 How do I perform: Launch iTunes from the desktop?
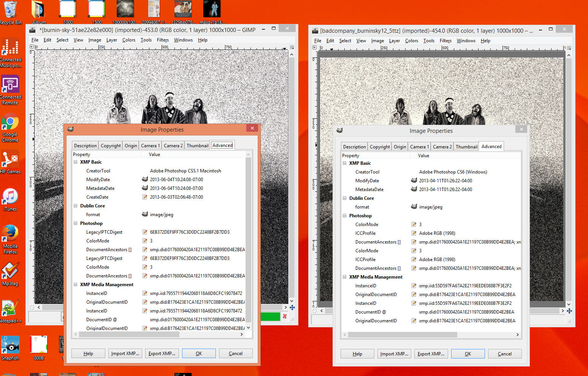tap(10, 199)
